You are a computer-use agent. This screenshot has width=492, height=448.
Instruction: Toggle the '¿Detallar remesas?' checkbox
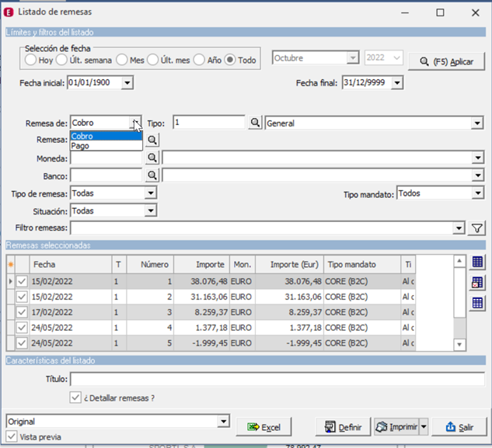(75, 398)
